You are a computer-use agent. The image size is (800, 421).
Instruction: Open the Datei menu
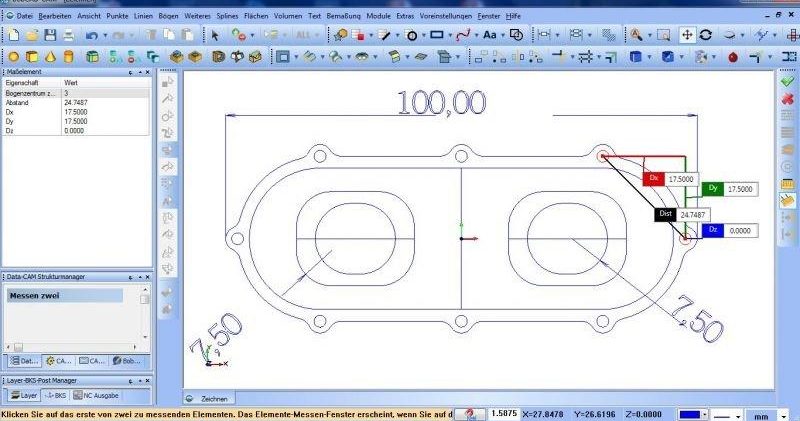(24, 16)
